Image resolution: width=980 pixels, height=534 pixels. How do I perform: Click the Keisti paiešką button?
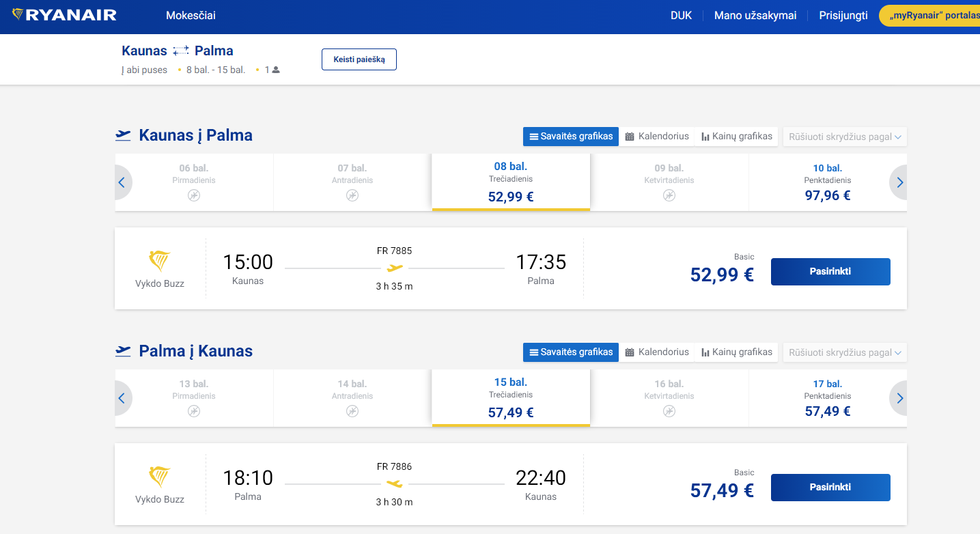[359, 59]
